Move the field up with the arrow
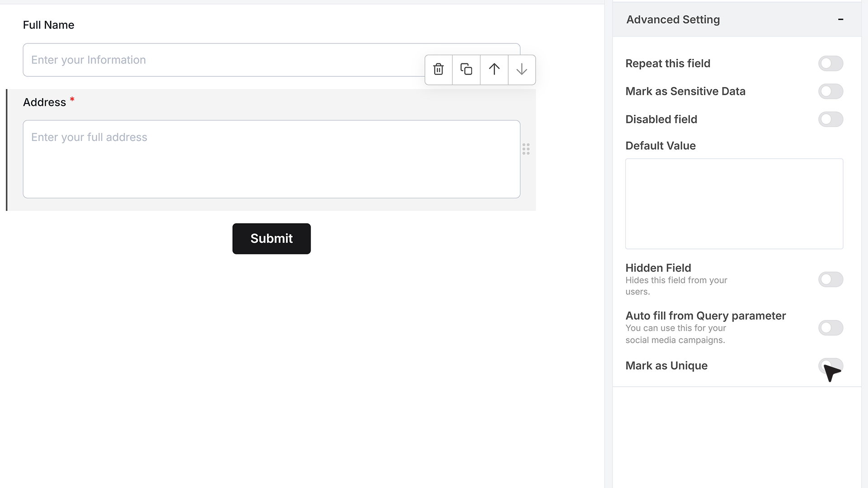Screen dimensions: 868x488 pos(494,70)
